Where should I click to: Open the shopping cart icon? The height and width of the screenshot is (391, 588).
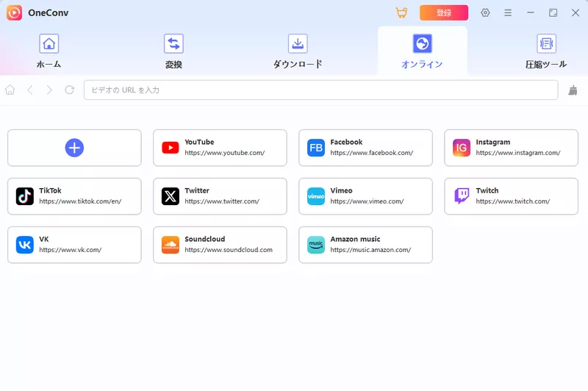coord(401,12)
